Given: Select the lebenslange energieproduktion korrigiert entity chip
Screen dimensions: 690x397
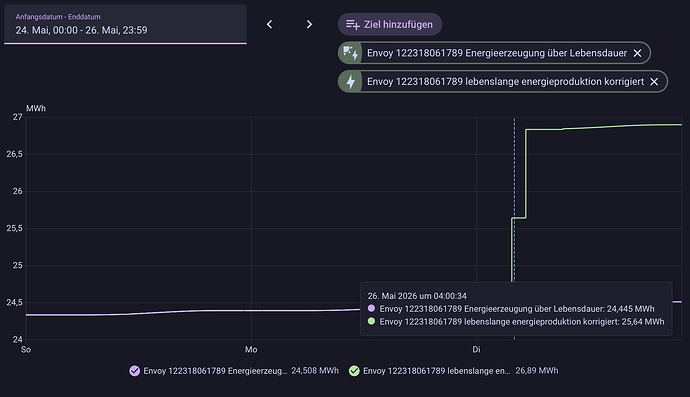Looking at the screenshot, I should click(503, 81).
